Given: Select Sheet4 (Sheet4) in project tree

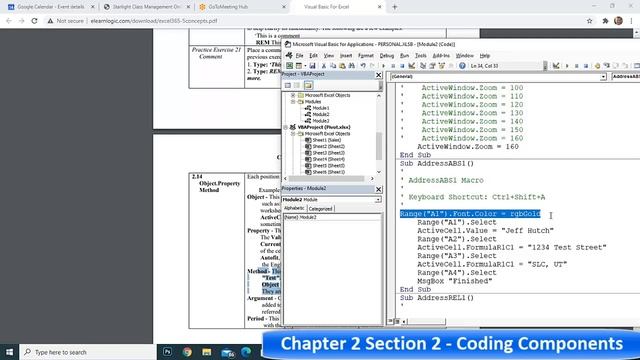Looking at the screenshot, I should click(329, 159).
